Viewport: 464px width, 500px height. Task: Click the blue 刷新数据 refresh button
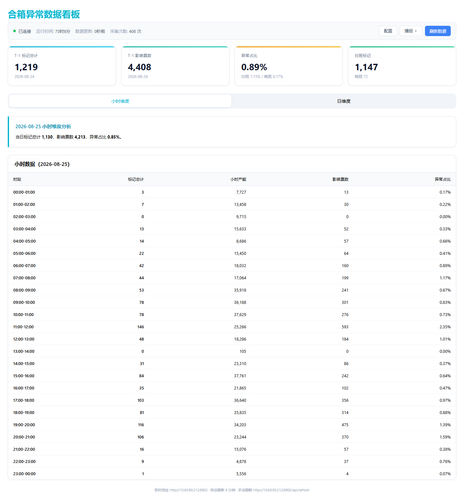click(437, 31)
